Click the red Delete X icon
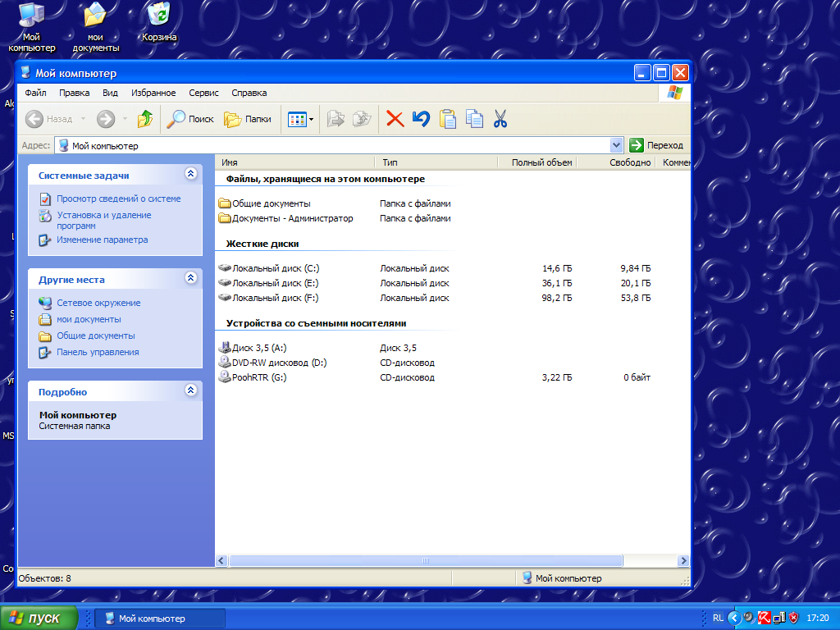840x630 pixels. coord(395,119)
